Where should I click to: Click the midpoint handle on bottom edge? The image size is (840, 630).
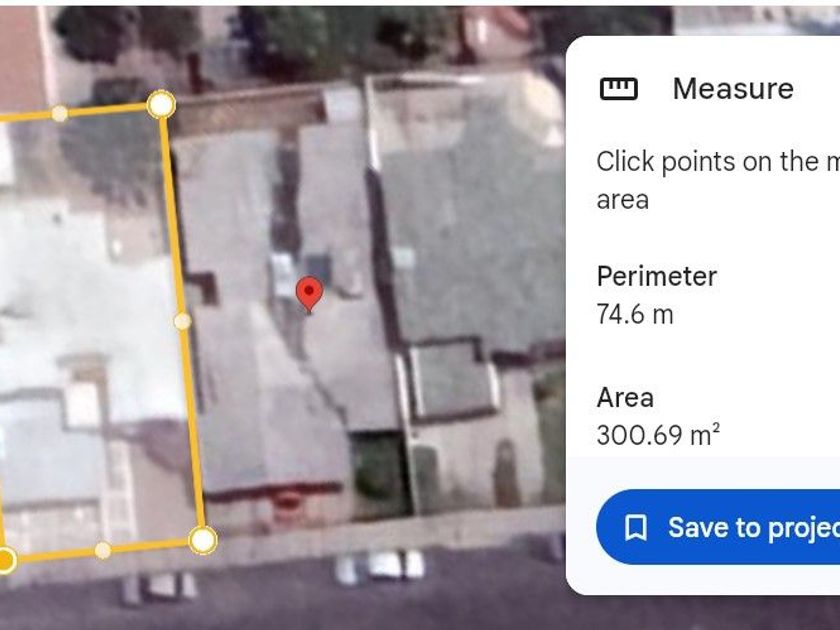(x=103, y=550)
